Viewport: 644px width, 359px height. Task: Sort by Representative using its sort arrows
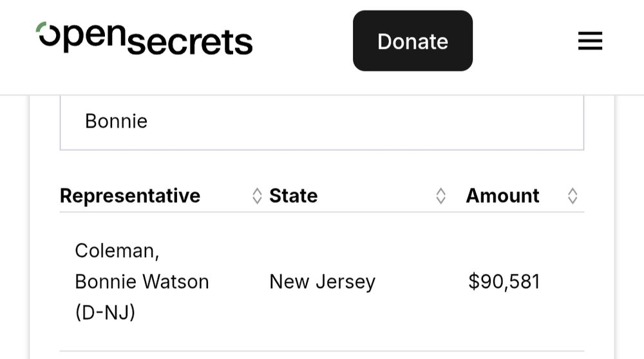257,196
